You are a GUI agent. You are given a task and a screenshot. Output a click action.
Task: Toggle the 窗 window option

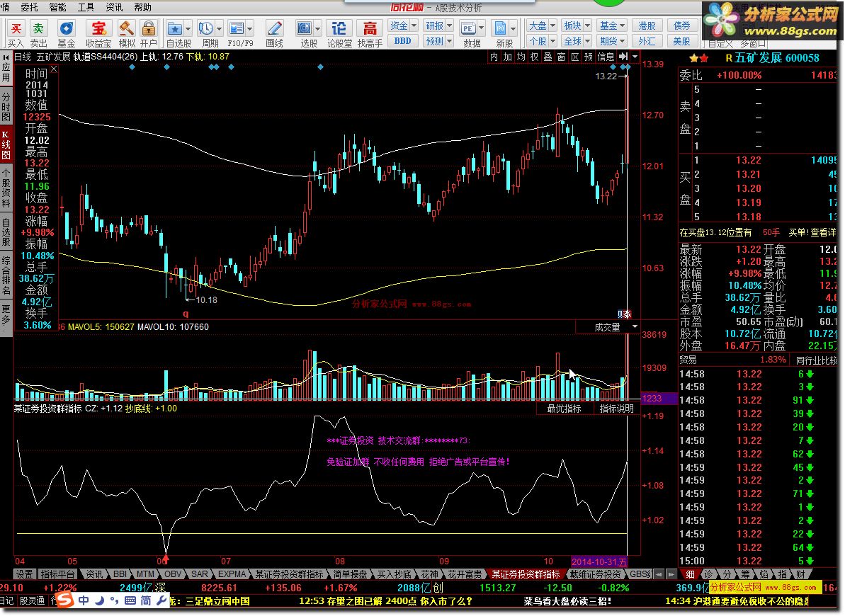click(x=562, y=57)
